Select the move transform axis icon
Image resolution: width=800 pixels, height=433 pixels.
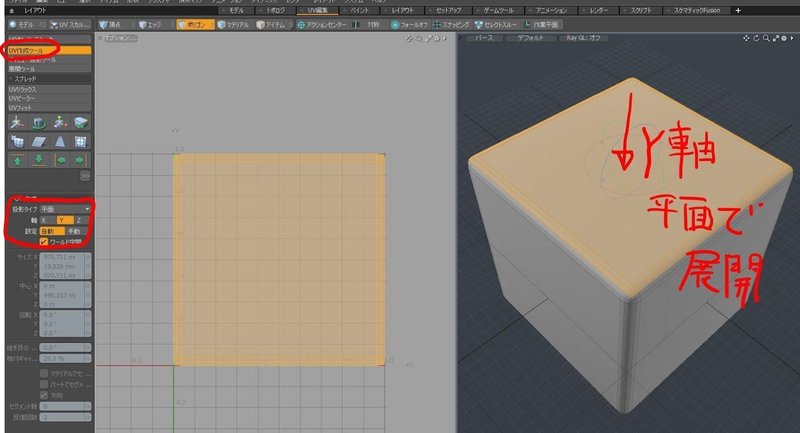(x=18, y=123)
